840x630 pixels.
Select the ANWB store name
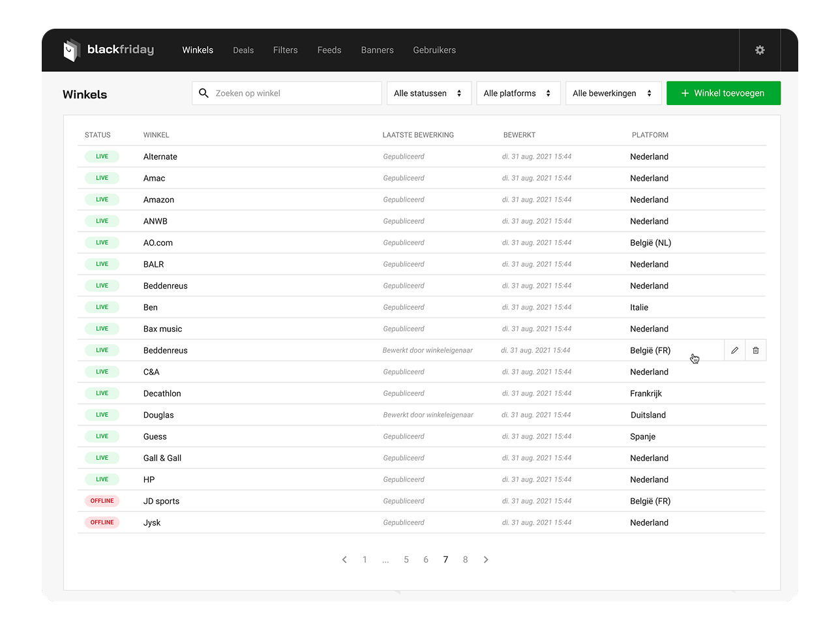[155, 221]
